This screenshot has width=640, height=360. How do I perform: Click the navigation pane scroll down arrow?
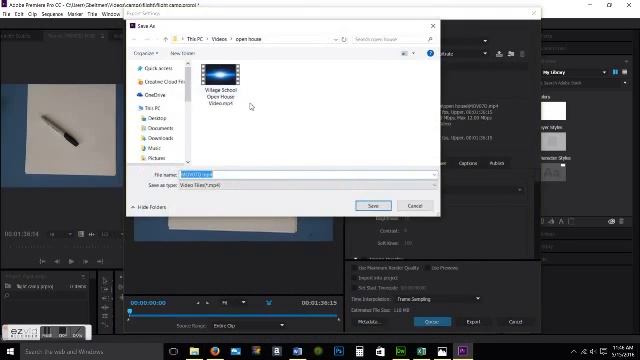[x=188, y=162]
